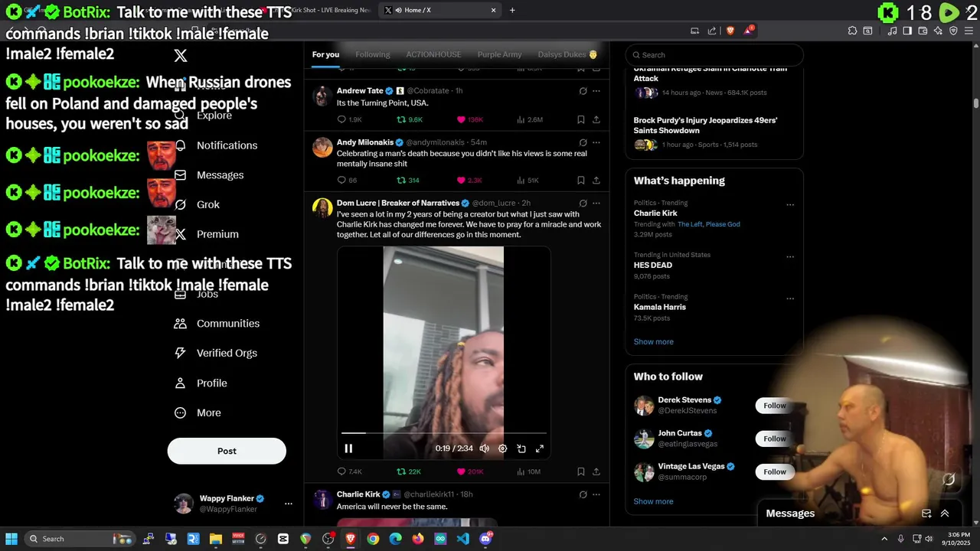
Task: Toggle picture-in-picture on the video
Action: (x=521, y=448)
